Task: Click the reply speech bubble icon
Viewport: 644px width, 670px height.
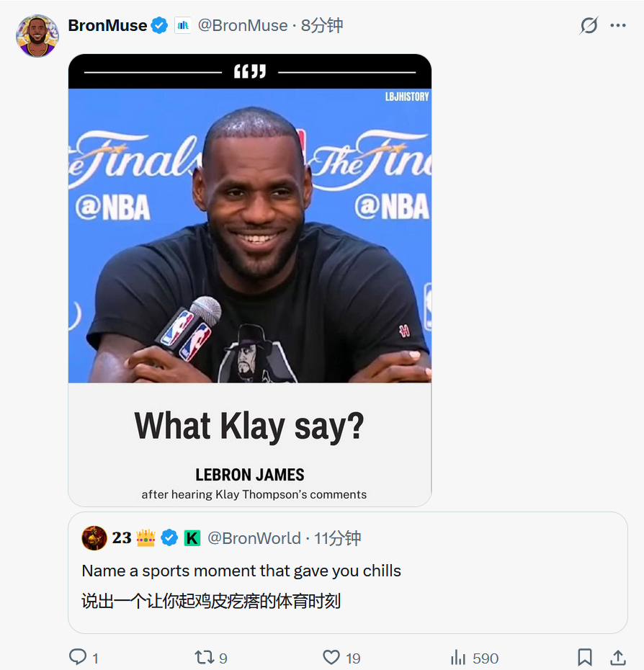Action: (78, 657)
